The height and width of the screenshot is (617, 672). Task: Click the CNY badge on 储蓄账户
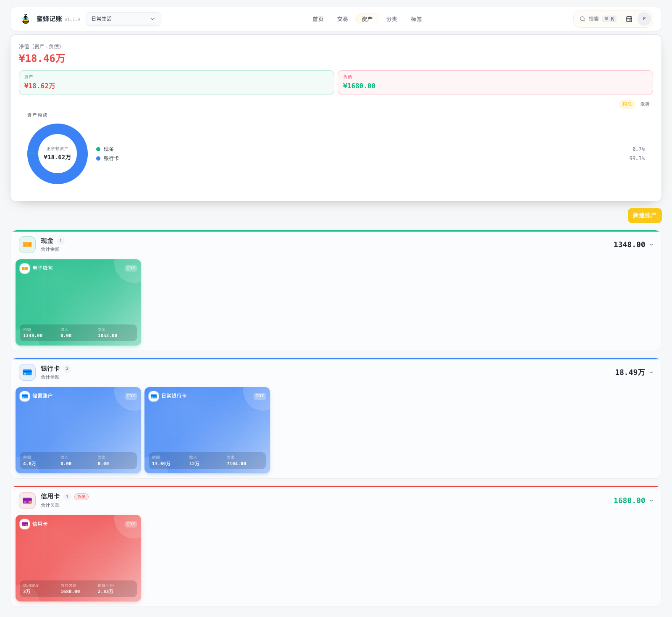click(x=131, y=396)
